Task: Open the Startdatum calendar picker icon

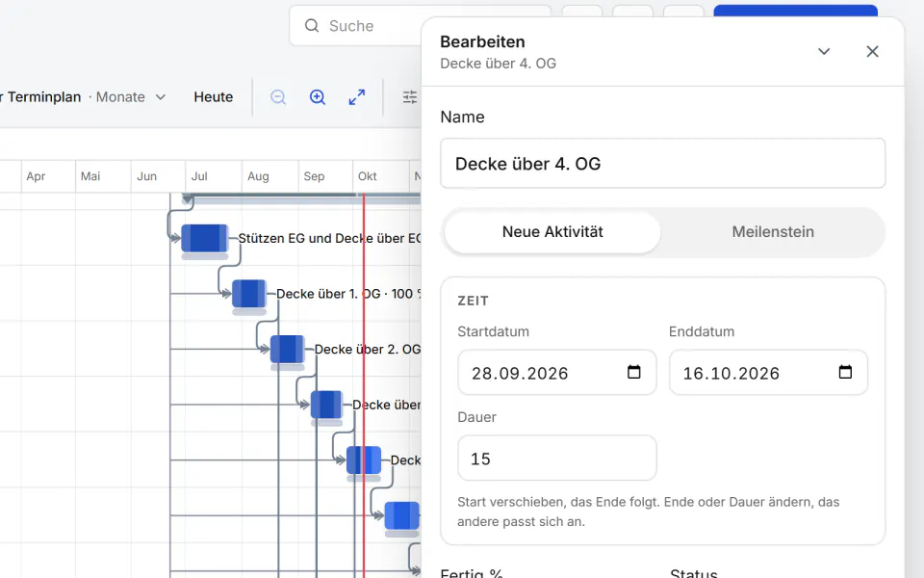Action: [x=633, y=372]
